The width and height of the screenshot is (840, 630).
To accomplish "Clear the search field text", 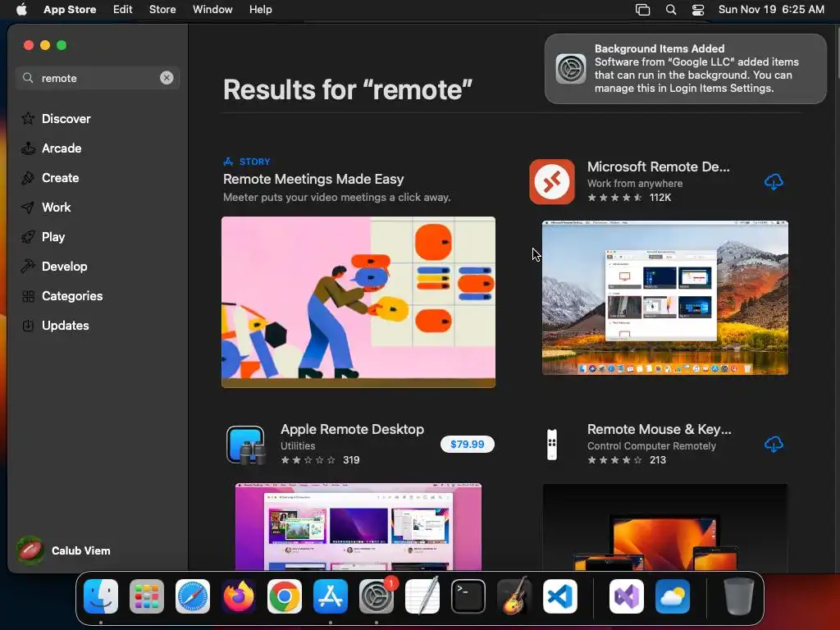I will tap(167, 78).
